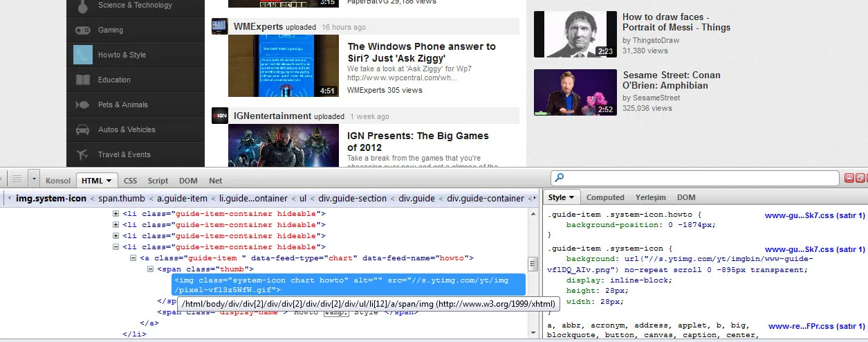Image resolution: width=868 pixels, height=342 pixels.
Task: Open 'Sesame Street: Conan O'Brien: Amphibian' title
Action: (x=671, y=80)
